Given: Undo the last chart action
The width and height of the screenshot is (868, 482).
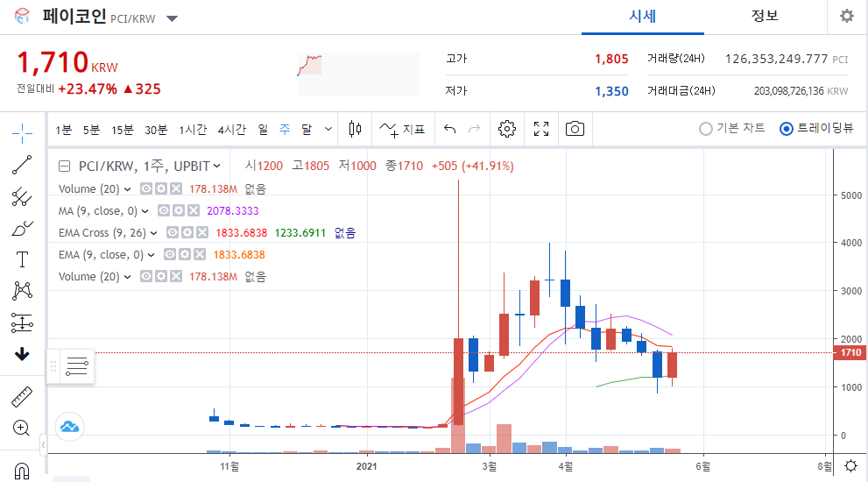Looking at the screenshot, I should point(449,129).
